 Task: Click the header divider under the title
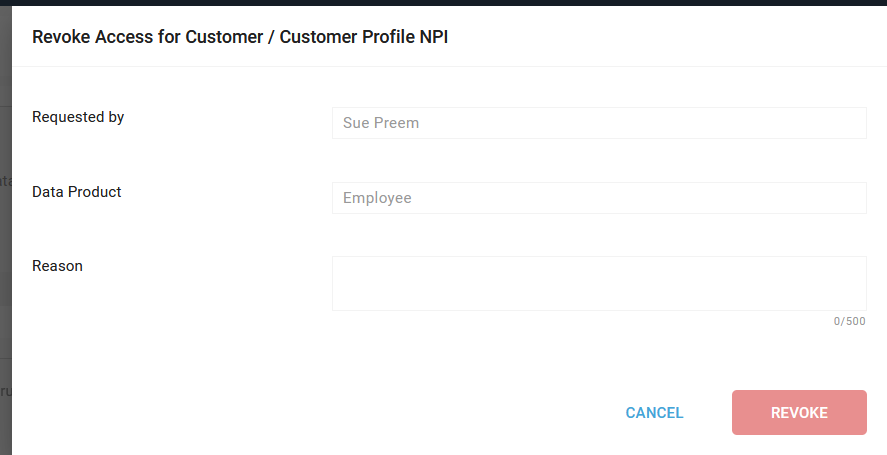point(449,66)
